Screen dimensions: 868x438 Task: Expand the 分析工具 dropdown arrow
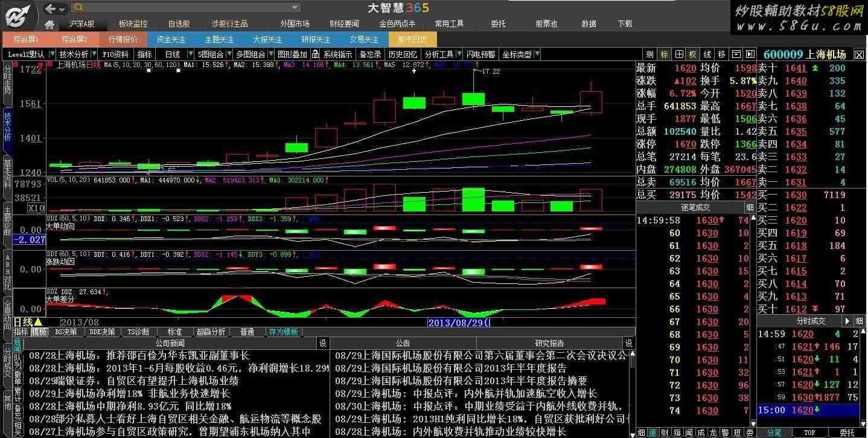459,54
